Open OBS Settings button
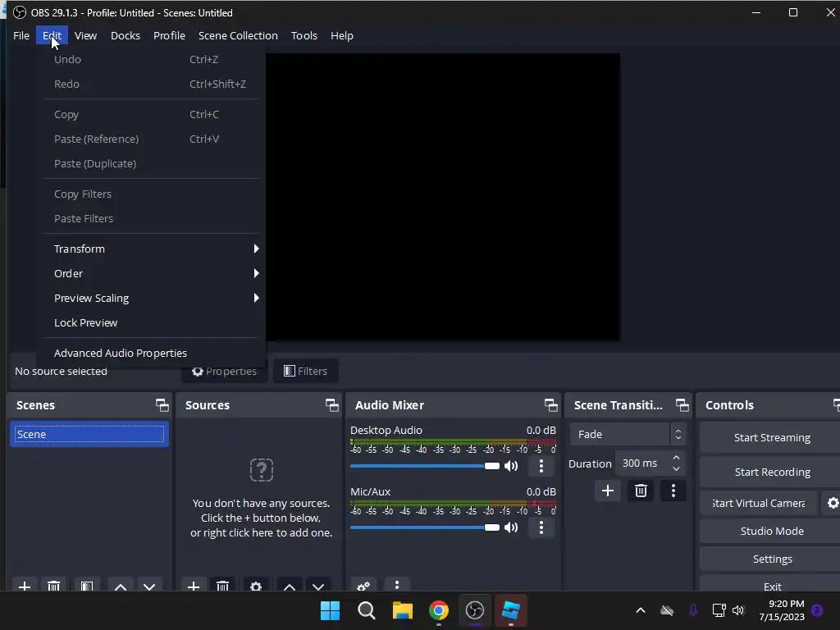The image size is (840, 630). tap(771, 559)
